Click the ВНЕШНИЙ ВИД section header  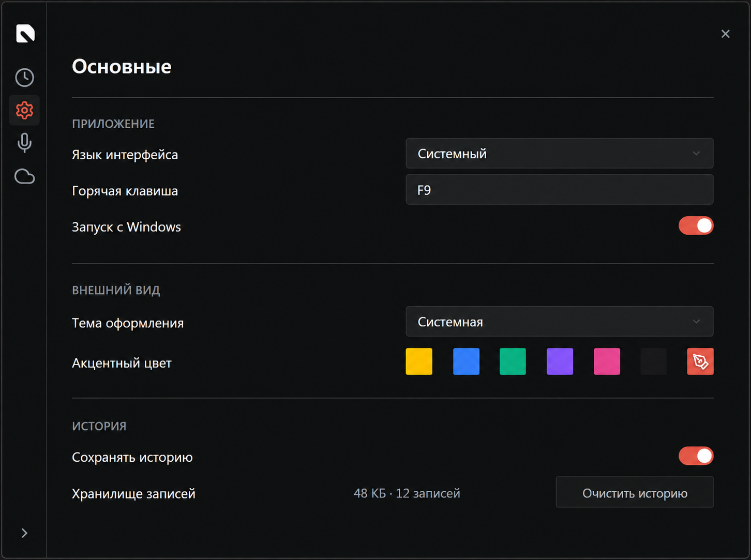(x=116, y=290)
